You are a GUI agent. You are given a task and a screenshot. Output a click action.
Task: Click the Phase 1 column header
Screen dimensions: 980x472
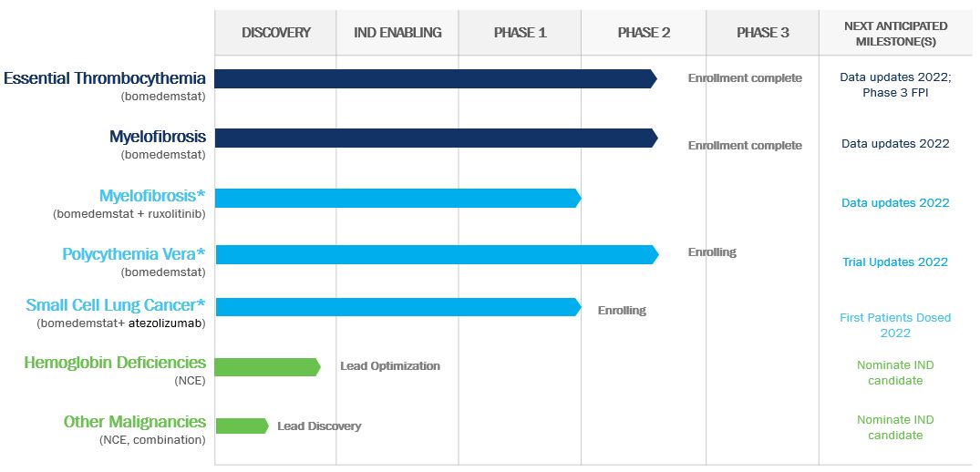[x=520, y=33]
